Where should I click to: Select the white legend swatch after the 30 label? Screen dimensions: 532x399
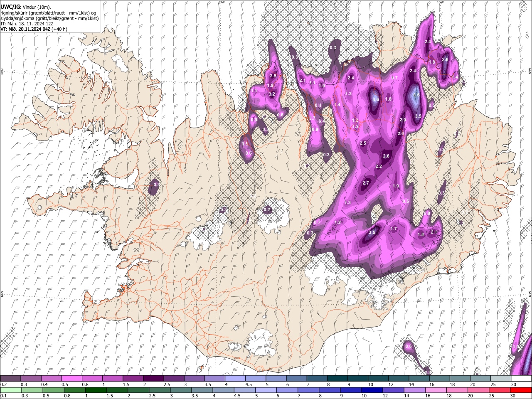point(520,379)
